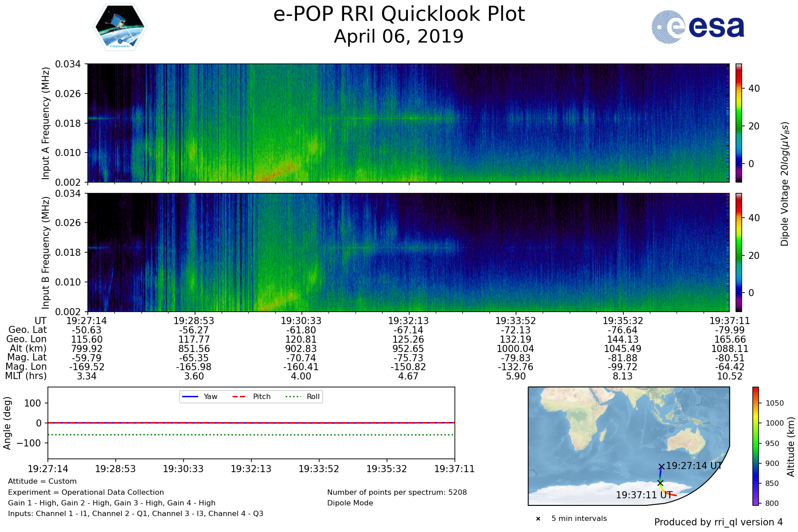Click the 'April 06, 2019' date subtitle
The image size is (798, 532).
tap(399, 36)
